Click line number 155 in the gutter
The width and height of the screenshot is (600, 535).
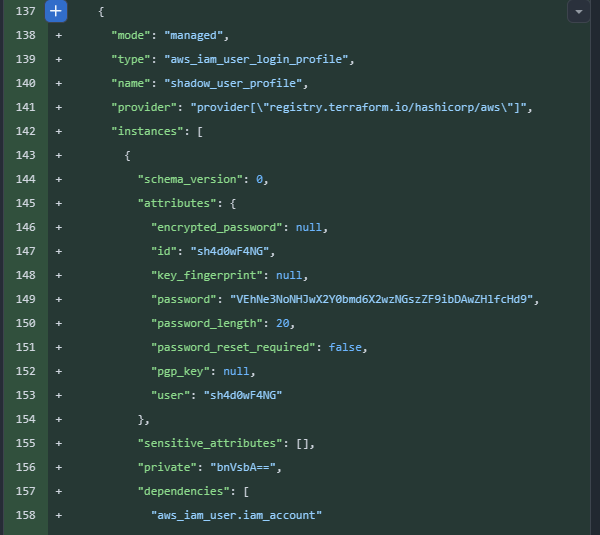click(x=26, y=443)
